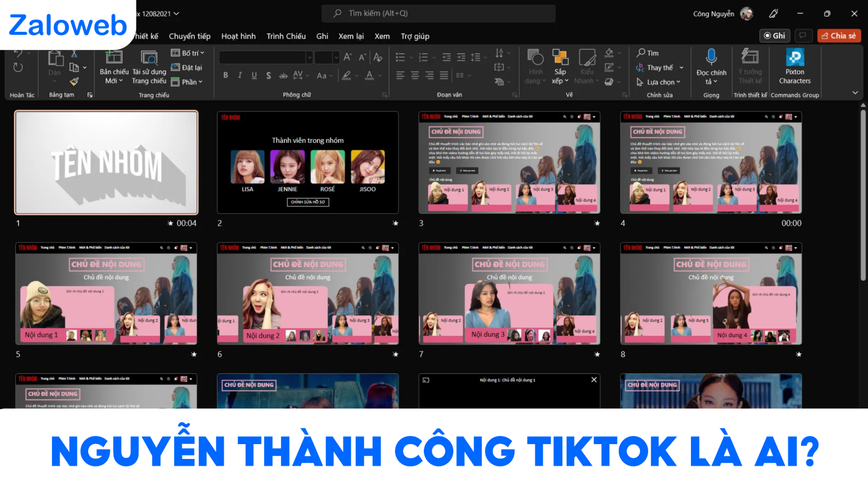Screen dimensions: 868x488
Task: Open the Chuyển tiếp tab
Action: pos(190,36)
